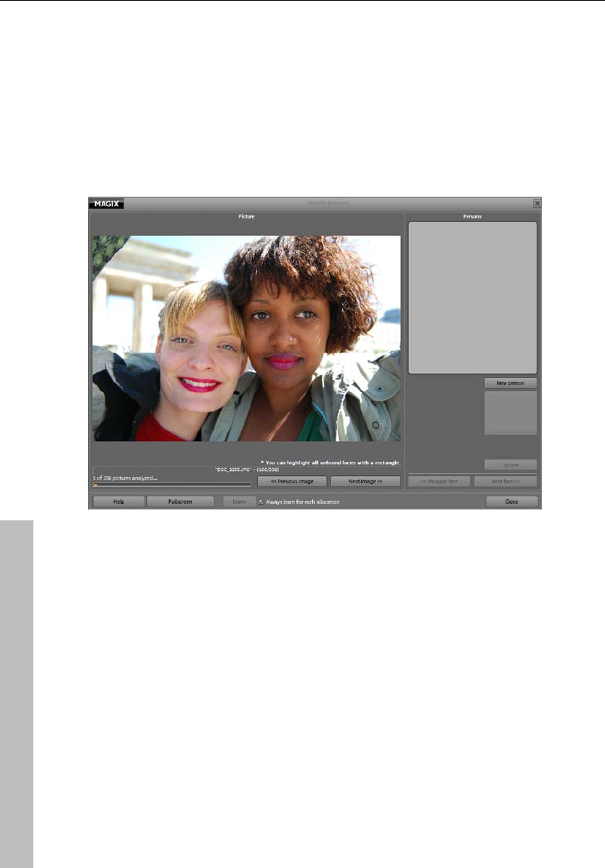The height and width of the screenshot is (868, 605).
Task: Click the Close button at bottom right
Action: [511, 501]
